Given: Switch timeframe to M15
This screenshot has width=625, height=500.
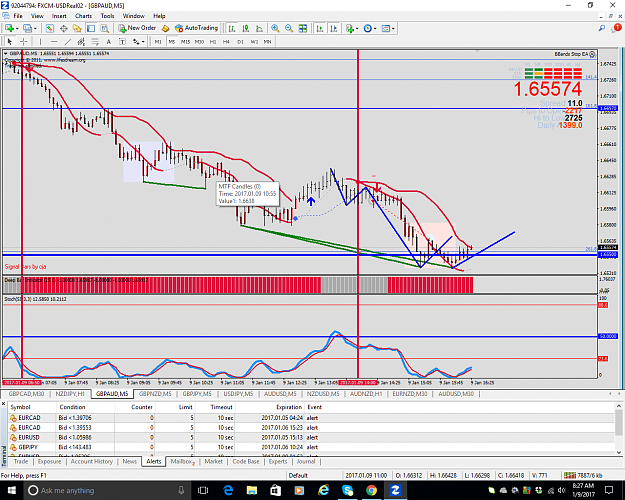Looking at the screenshot, I should pyautogui.click(x=185, y=41).
